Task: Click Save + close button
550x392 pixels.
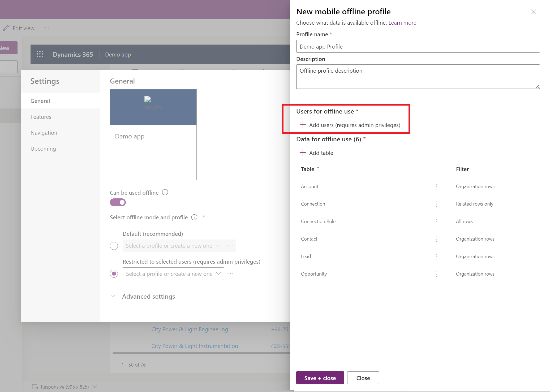Action: tap(320, 378)
